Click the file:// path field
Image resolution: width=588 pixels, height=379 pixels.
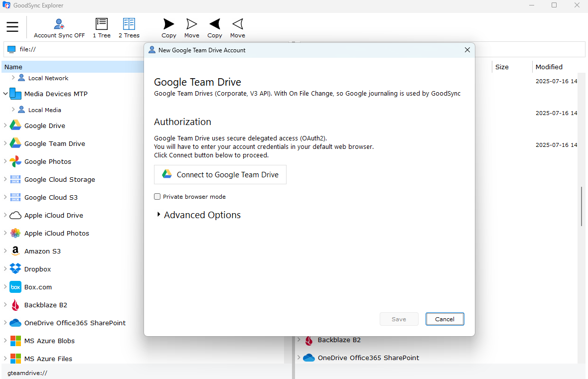coord(75,49)
